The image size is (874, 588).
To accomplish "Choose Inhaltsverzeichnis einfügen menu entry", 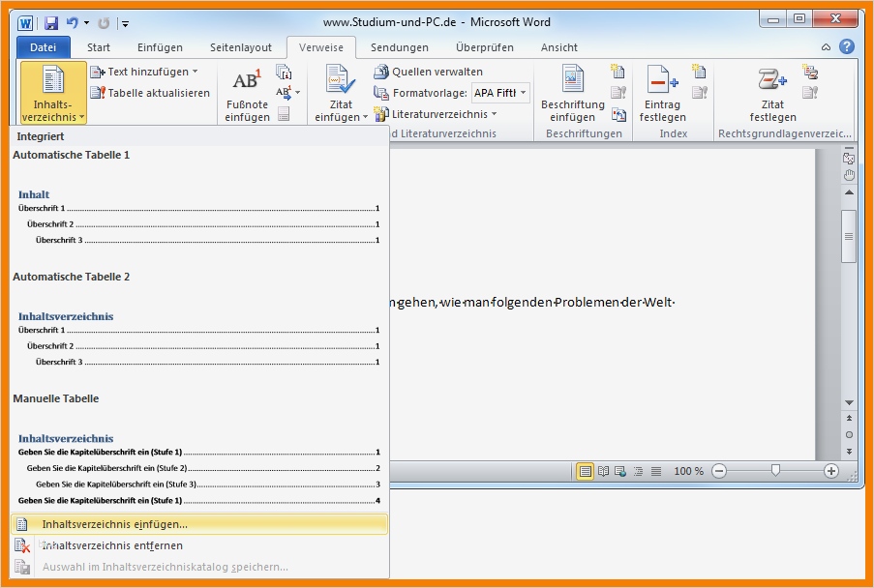I will click(199, 524).
